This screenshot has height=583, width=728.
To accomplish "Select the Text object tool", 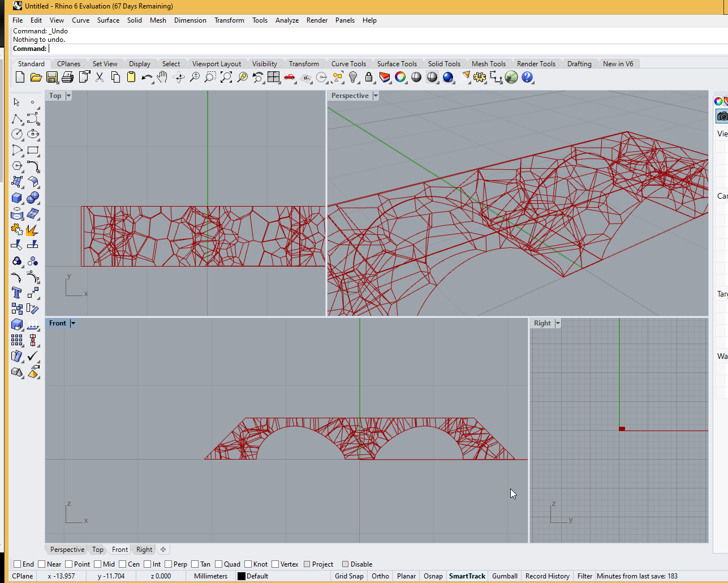I will tap(17, 293).
